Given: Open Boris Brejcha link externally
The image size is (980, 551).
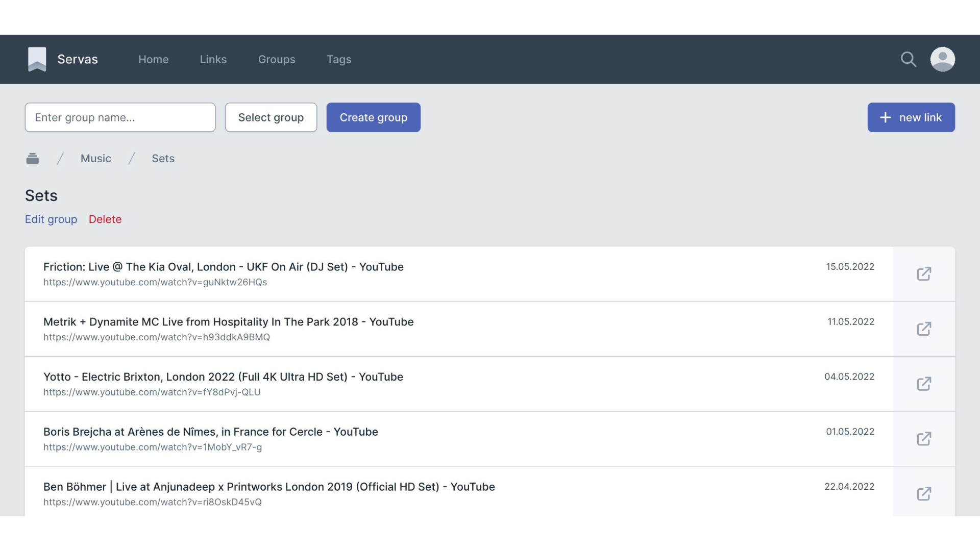Looking at the screenshot, I should point(924,439).
